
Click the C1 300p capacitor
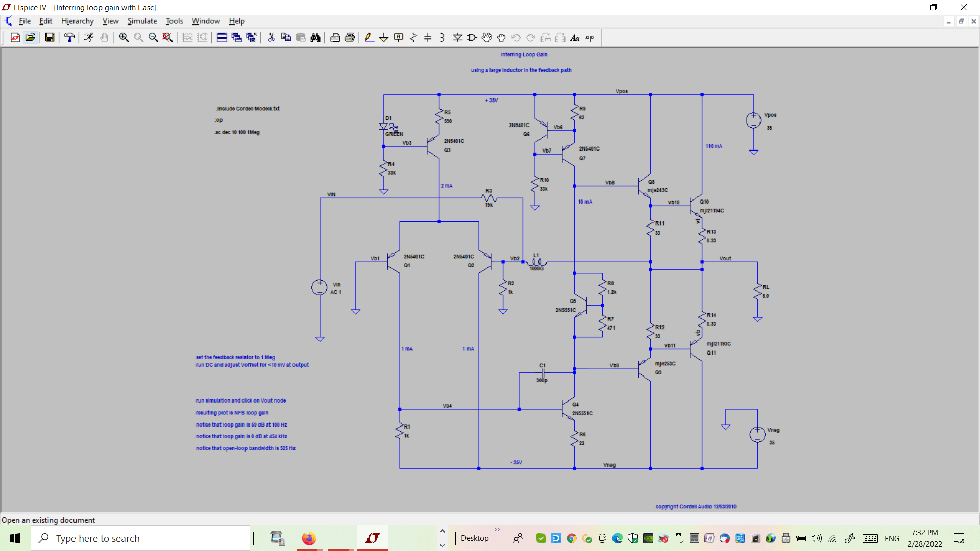pyautogui.click(x=543, y=373)
